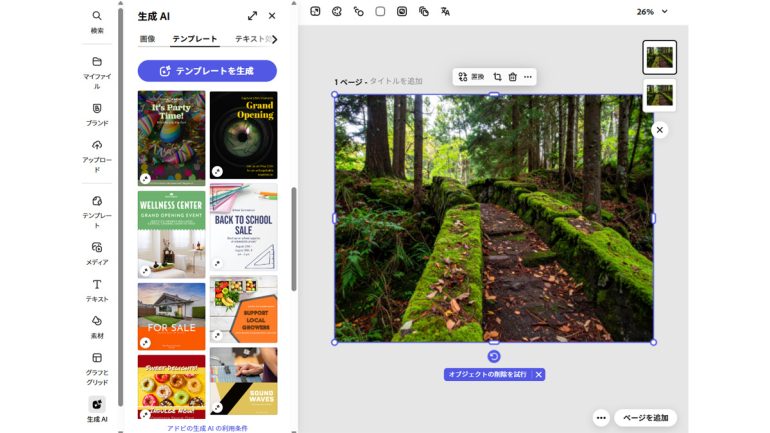Open マイファイル in the sidebar

pyautogui.click(x=97, y=72)
